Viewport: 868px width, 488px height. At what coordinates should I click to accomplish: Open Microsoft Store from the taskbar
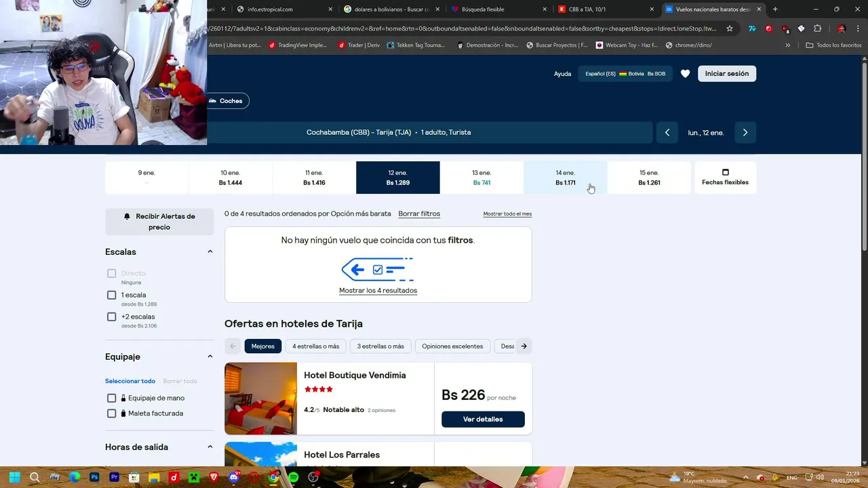click(x=134, y=477)
